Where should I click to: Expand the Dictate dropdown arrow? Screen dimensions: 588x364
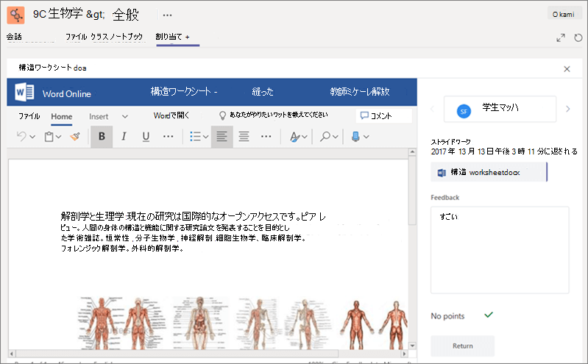pos(366,137)
